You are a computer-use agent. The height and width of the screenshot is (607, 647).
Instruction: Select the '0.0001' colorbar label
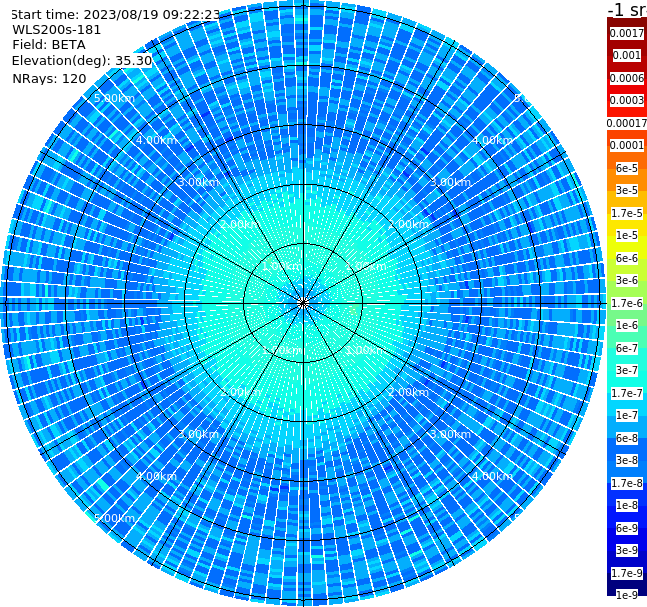pyautogui.click(x=627, y=145)
